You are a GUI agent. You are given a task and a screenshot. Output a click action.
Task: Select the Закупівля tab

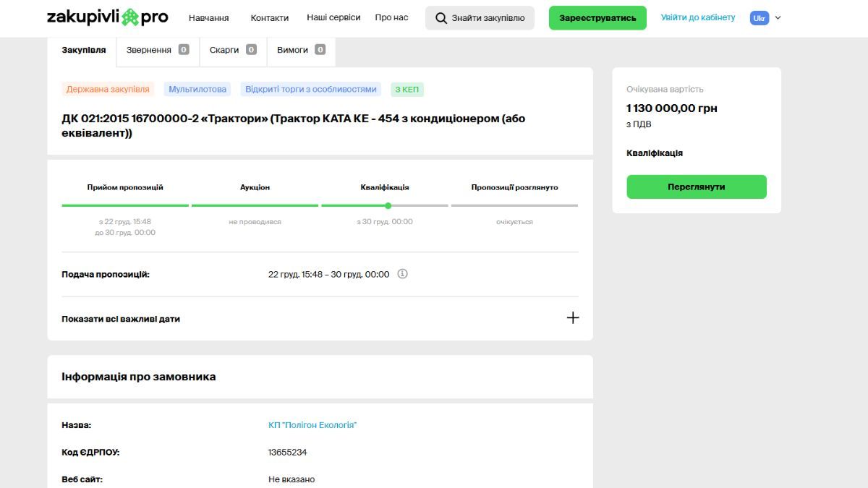tap(84, 50)
